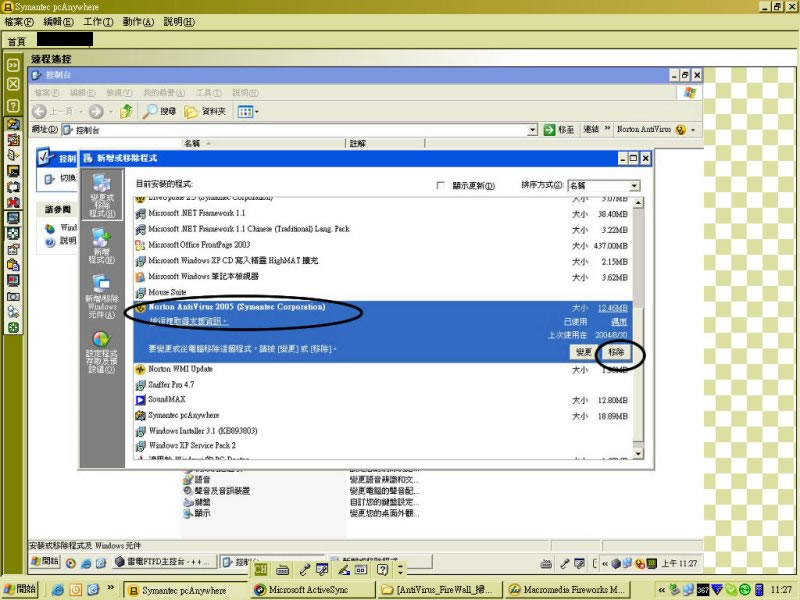The image size is (800, 600).
Task: Click the clipboard icon in pcAnywhere's sidebar
Action: click(x=13, y=265)
